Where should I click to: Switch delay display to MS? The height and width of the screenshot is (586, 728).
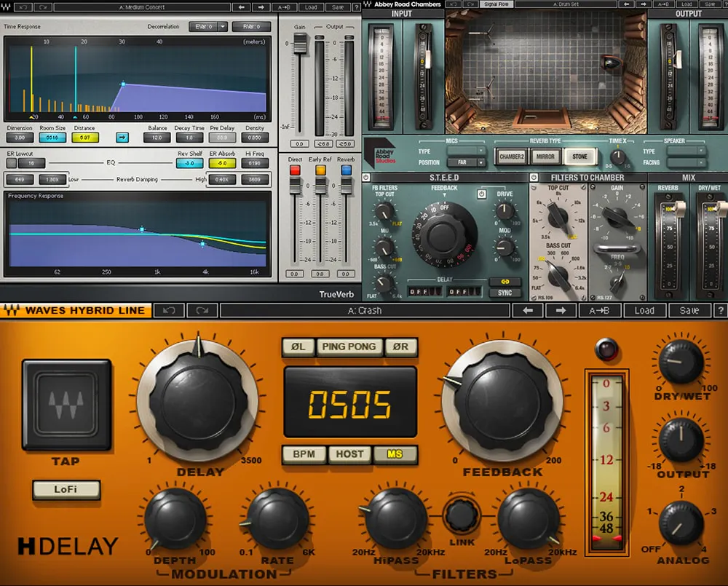[x=395, y=454]
